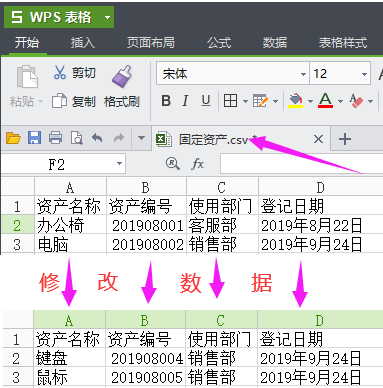Select the Format Painter brush
Image resolution: width=383 pixels, height=388 pixels.
coord(122,77)
